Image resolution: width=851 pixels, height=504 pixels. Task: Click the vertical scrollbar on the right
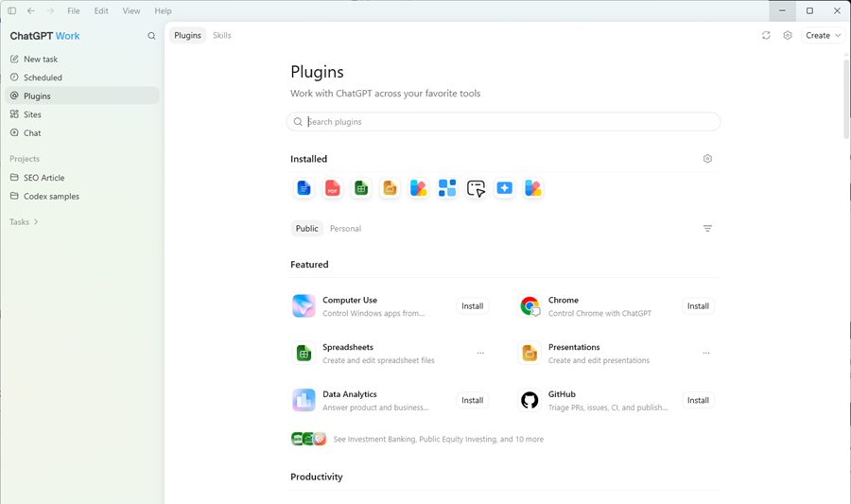tap(846, 99)
